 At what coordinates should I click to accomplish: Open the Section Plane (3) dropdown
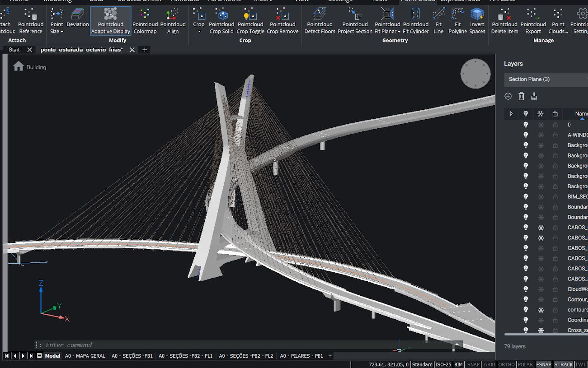546,79
